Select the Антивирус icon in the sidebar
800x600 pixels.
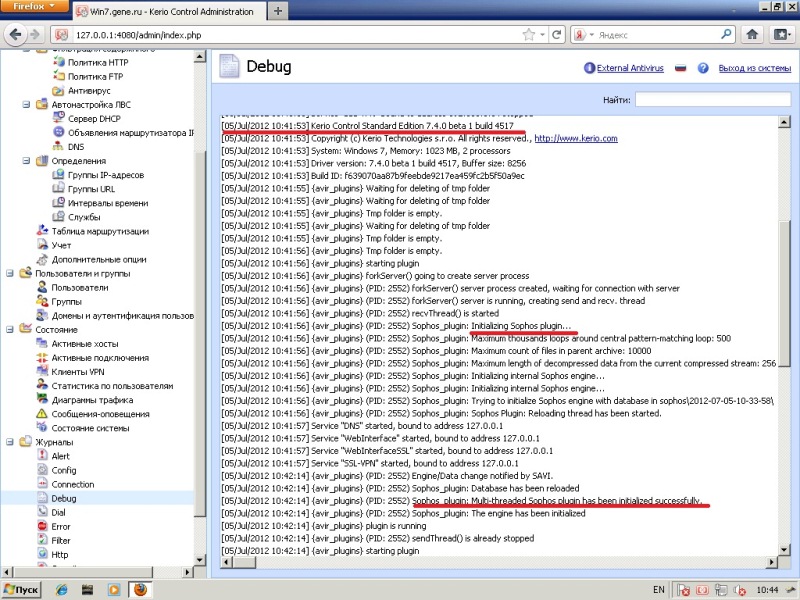click(x=58, y=91)
